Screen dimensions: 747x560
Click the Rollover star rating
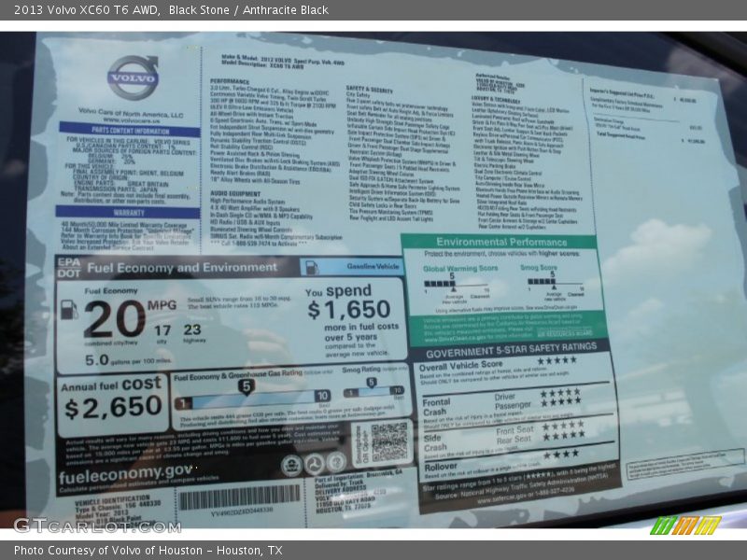pyautogui.click(x=560, y=454)
